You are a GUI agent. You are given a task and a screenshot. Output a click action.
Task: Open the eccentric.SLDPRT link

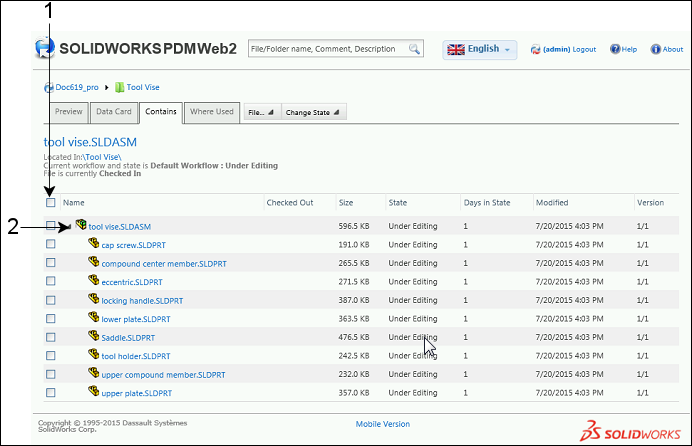click(x=132, y=282)
